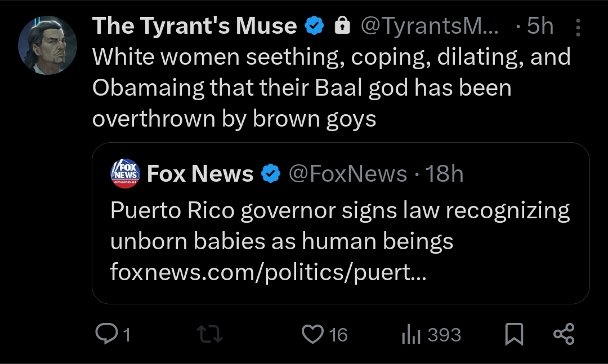Open The Tyrant's Muse display name
The height and width of the screenshot is (364, 608).
[194, 26]
